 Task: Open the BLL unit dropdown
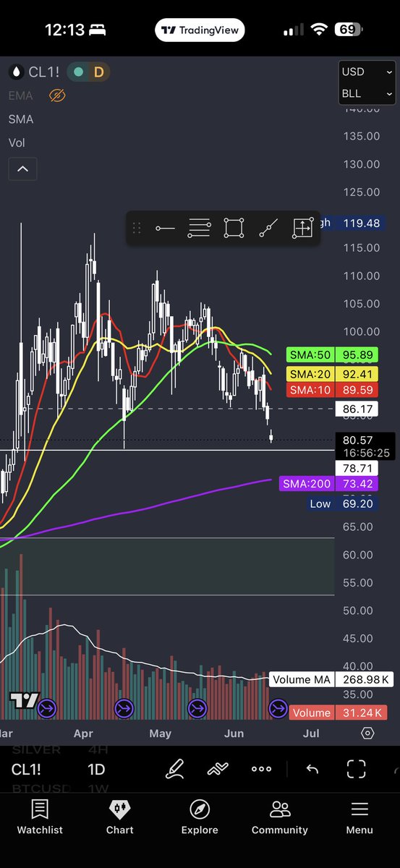(367, 94)
